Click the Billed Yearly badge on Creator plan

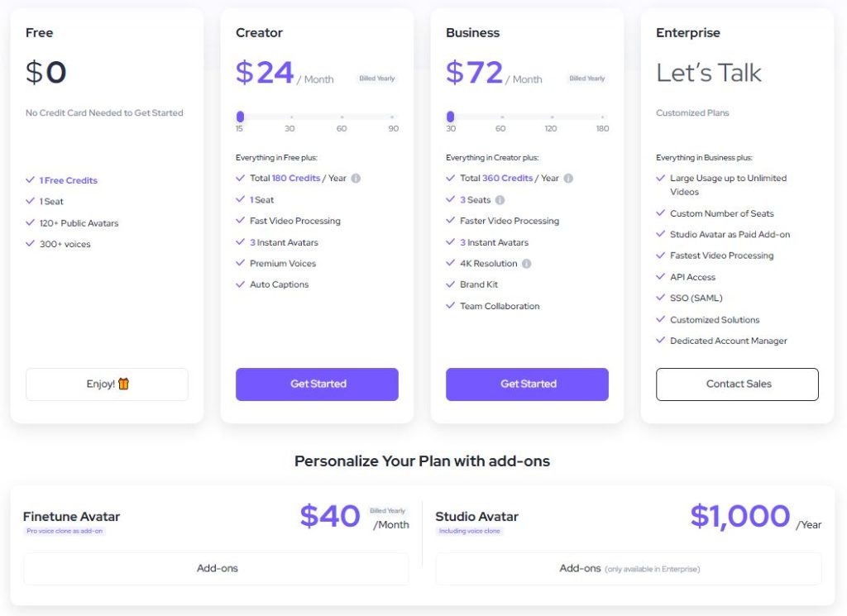click(376, 78)
